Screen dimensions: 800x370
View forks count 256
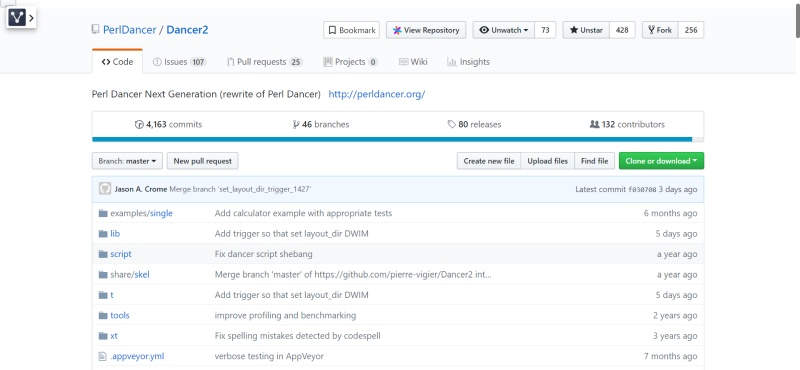[x=691, y=30]
